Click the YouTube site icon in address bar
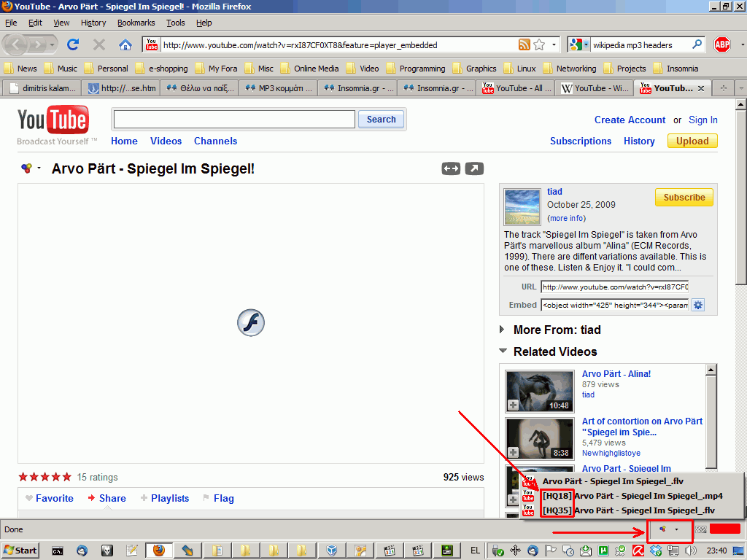This screenshot has height=560, width=747. tap(152, 44)
